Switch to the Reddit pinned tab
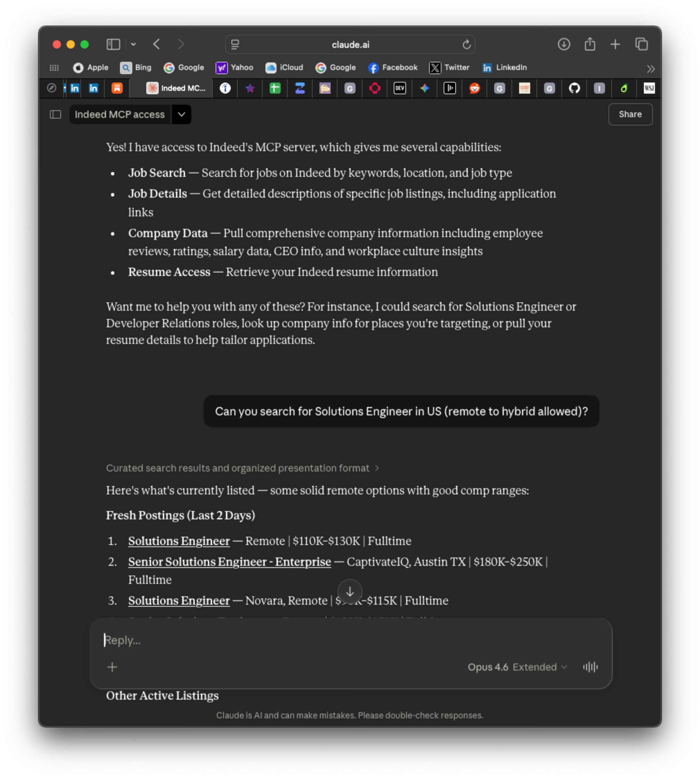Viewport: 700px width, 778px height. (x=475, y=88)
